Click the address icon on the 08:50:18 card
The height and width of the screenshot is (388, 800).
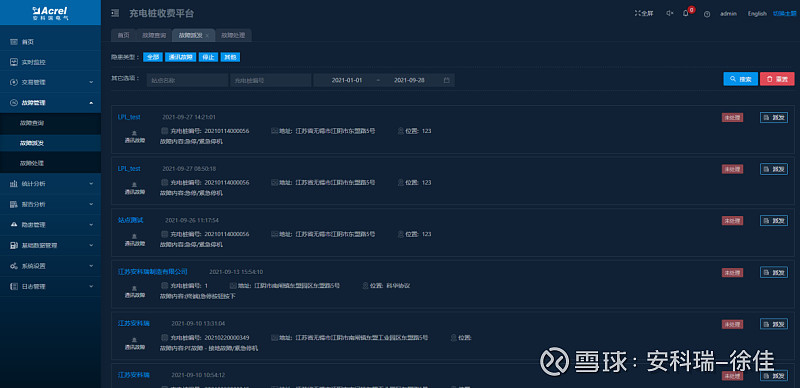(x=274, y=182)
